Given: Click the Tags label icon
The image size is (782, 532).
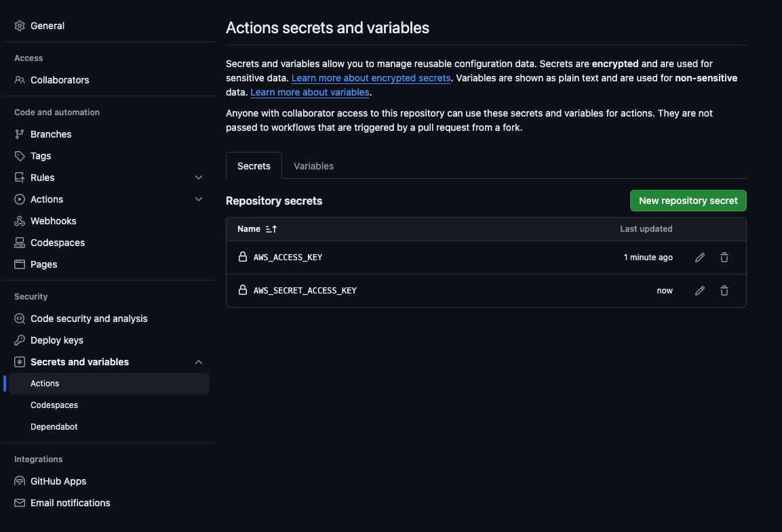Looking at the screenshot, I should point(20,156).
